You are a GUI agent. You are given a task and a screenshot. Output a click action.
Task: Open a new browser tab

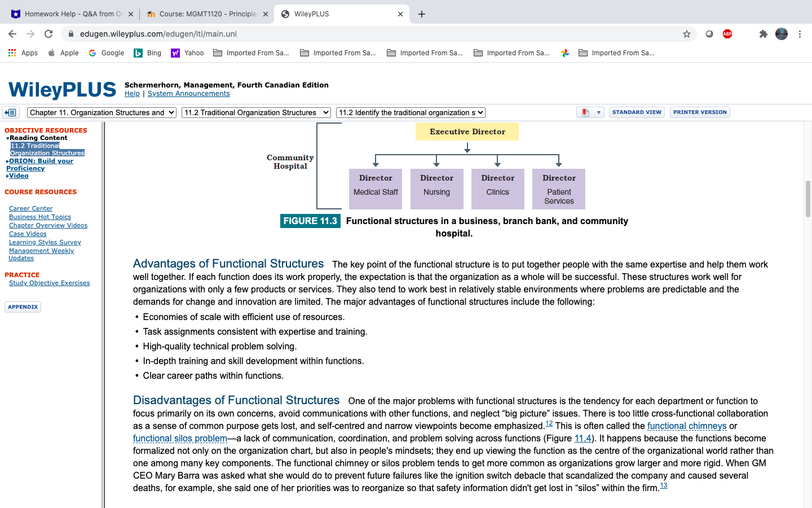[422, 14]
